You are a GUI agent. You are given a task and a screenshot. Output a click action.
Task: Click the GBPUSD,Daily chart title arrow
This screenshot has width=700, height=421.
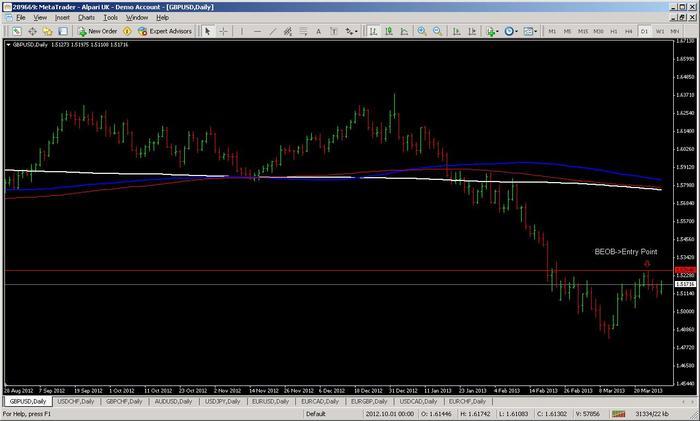(x=8, y=45)
